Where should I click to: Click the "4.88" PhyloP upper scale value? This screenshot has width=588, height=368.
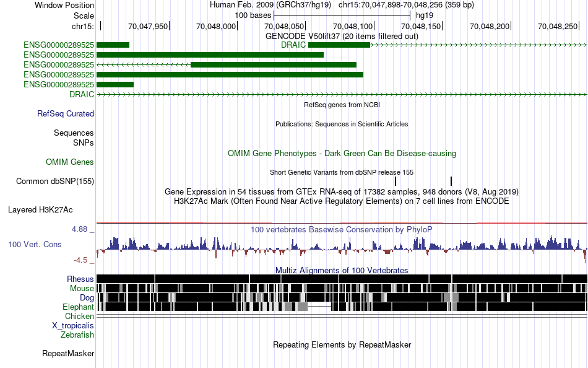point(79,229)
